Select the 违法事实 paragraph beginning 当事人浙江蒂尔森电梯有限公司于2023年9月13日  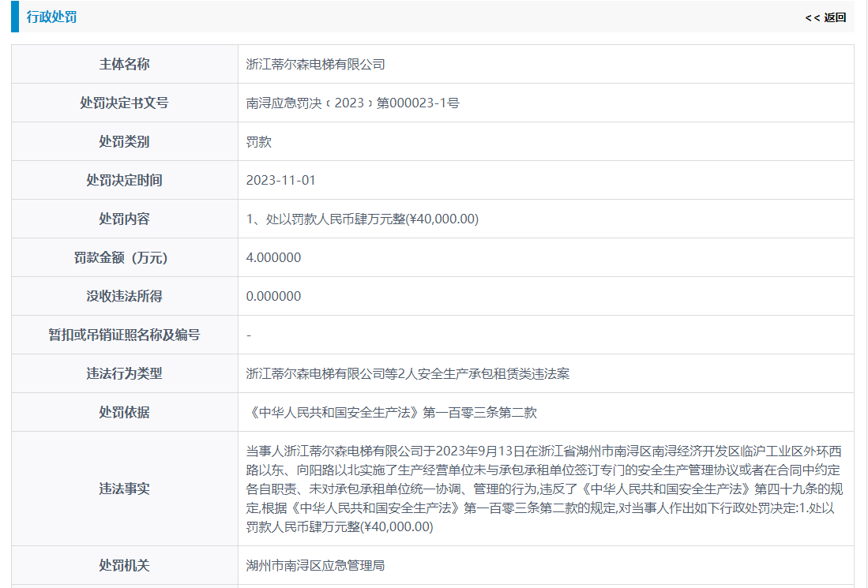[544, 489]
